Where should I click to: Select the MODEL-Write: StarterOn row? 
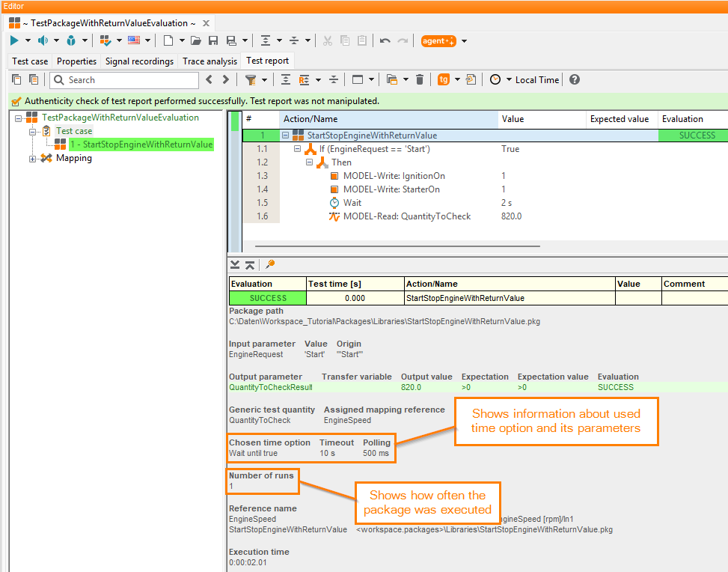[x=485, y=189]
